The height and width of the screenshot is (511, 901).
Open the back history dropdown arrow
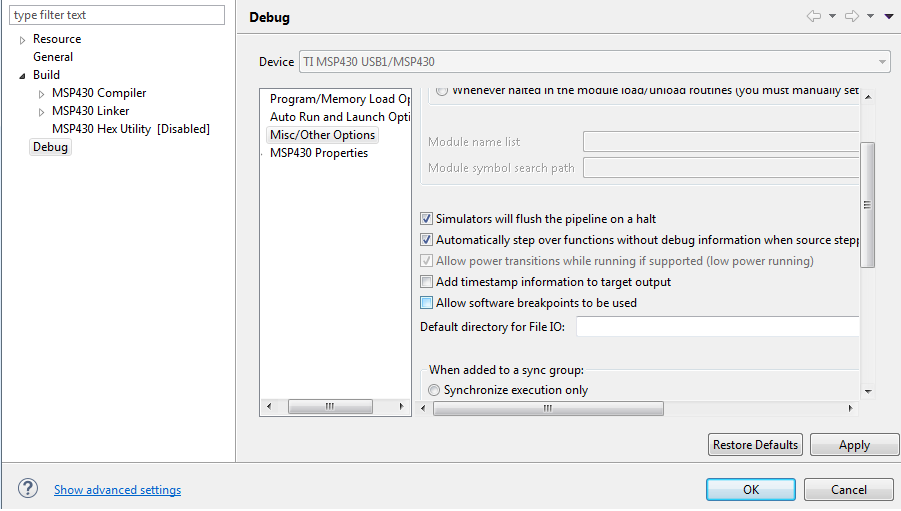click(x=832, y=16)
